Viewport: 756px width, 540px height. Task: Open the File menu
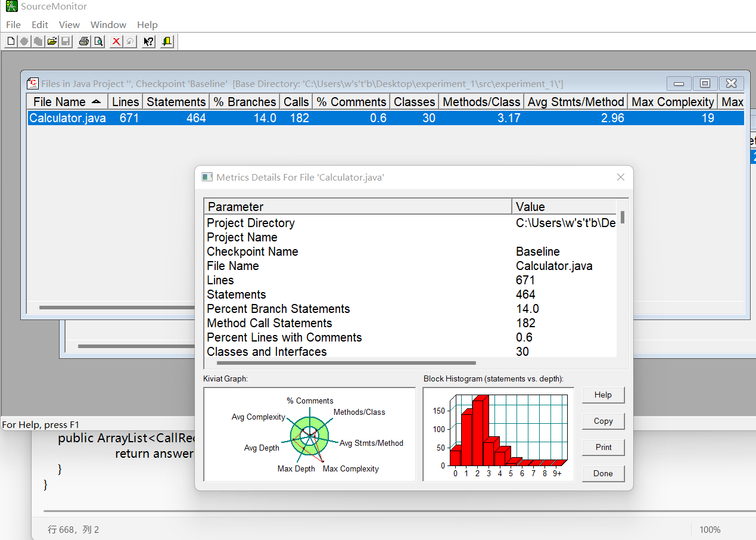point(13,24)
